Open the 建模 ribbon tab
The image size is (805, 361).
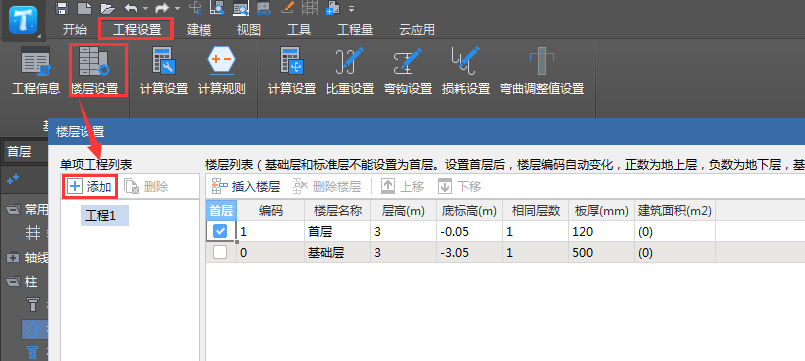coord(199,30)
